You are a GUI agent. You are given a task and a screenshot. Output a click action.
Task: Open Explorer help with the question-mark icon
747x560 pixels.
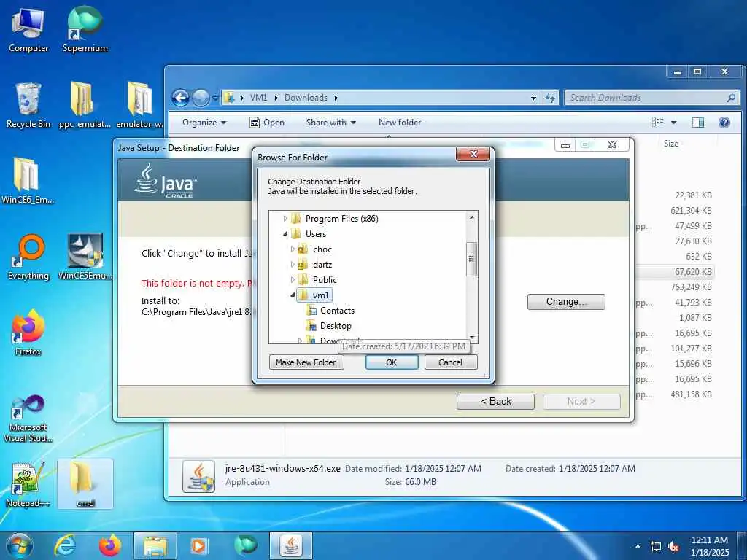(x=724, y=122)
